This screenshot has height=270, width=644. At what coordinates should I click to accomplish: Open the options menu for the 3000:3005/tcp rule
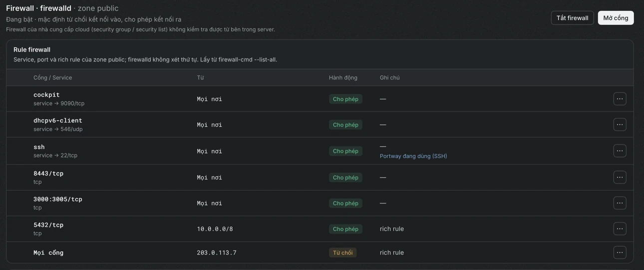(x=620, y=203)
